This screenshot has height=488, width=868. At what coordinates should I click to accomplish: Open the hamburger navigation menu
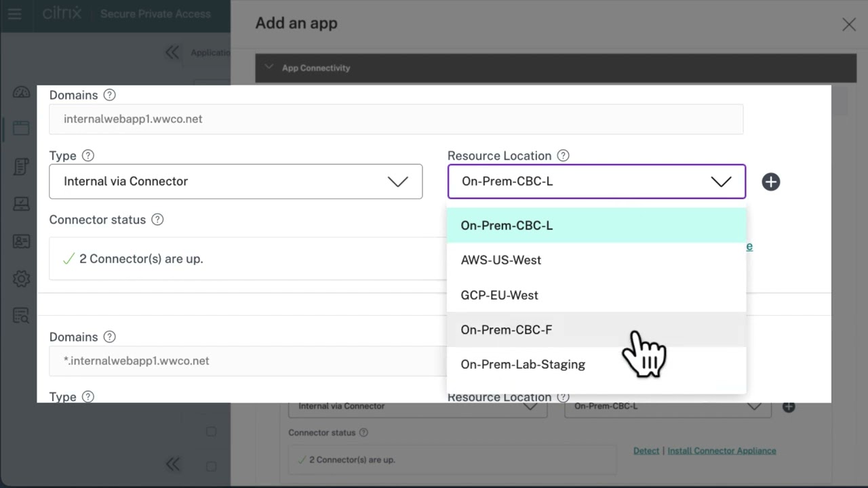15,15
